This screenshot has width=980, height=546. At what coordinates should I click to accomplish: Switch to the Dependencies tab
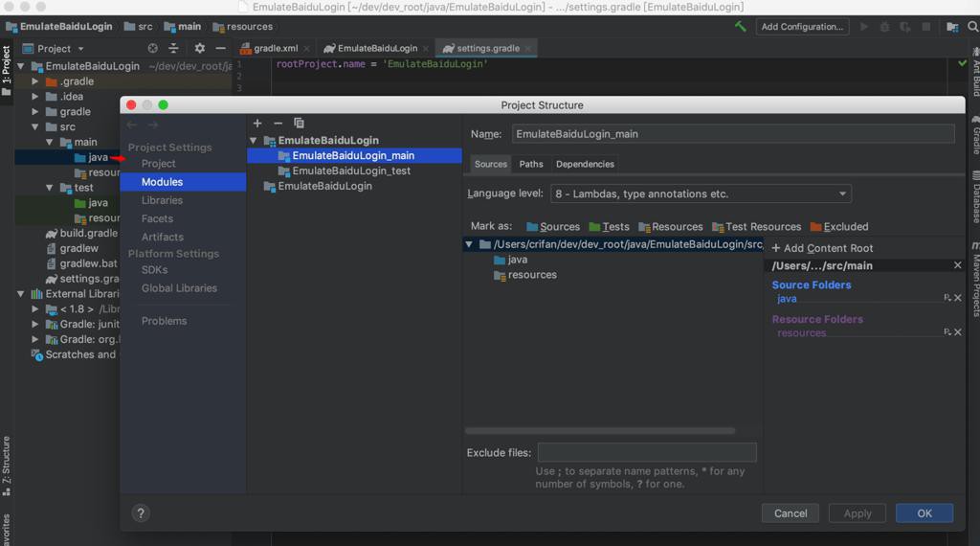[x=585, y=164]
